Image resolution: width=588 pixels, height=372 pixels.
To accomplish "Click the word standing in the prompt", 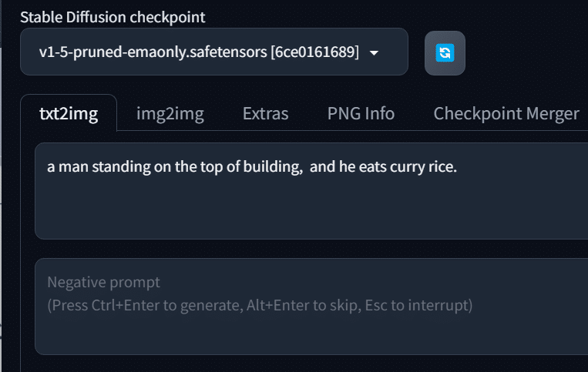I will point(121,166).
